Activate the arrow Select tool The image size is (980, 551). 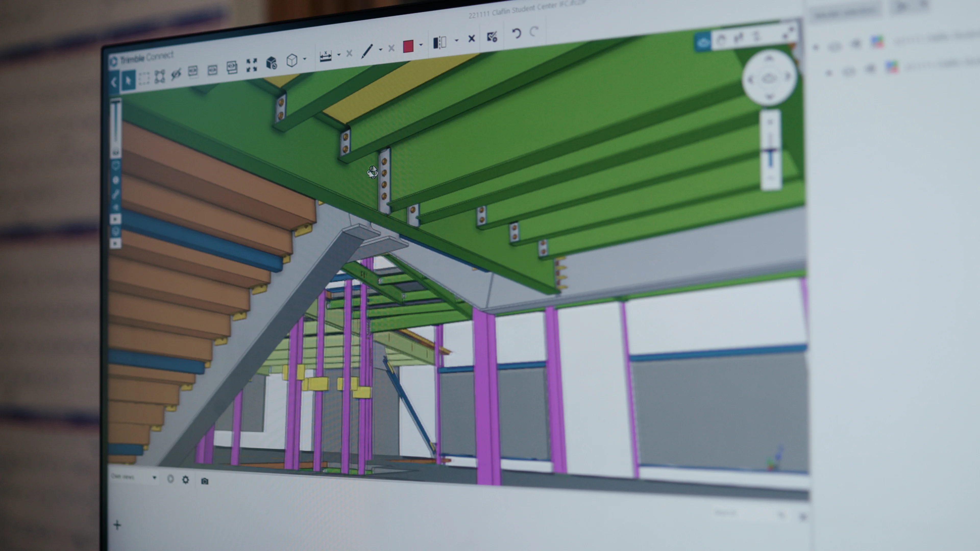(128, 81)
